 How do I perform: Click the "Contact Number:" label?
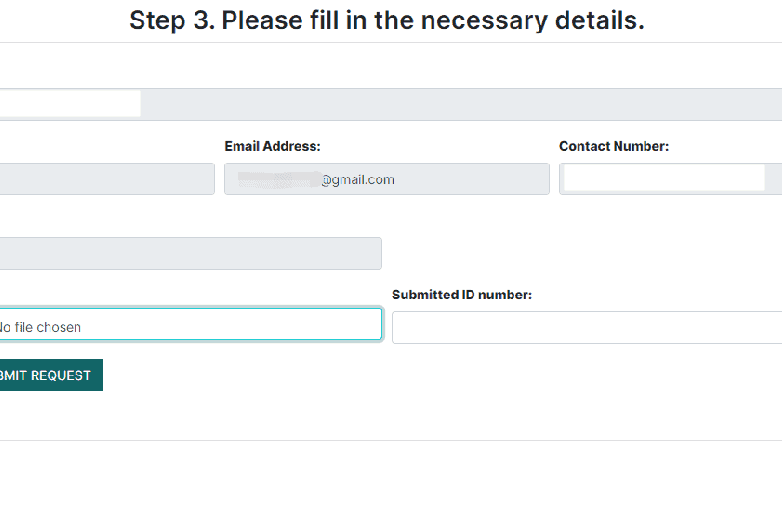click(x=613, y=146)
